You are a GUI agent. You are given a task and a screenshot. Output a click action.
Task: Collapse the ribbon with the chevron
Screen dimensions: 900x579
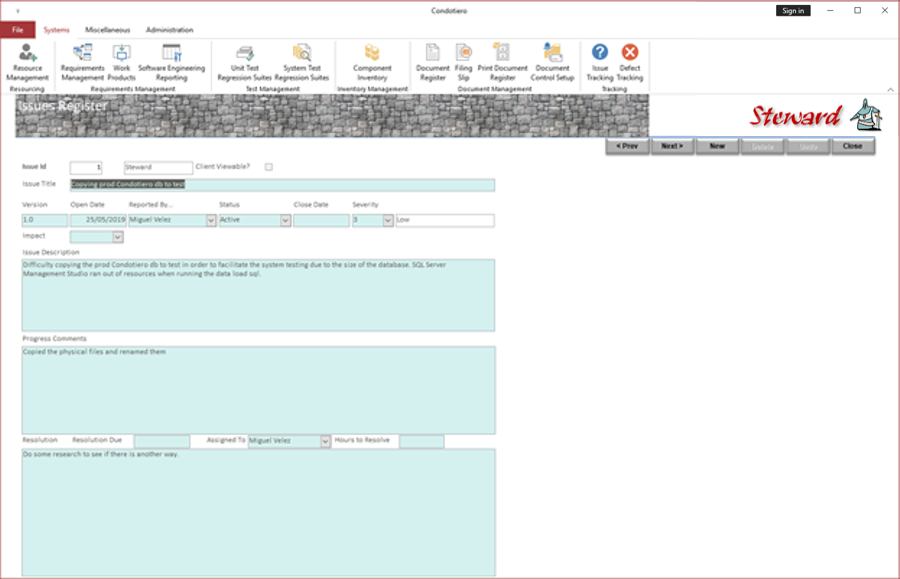(890, 90)
